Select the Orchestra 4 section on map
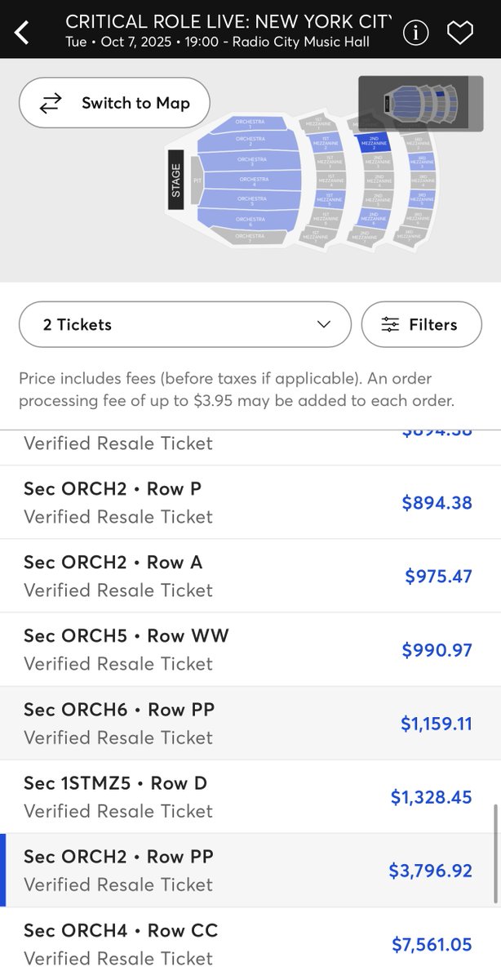Image resolution: width=501 pixels, height=980 pixels. 253,180
